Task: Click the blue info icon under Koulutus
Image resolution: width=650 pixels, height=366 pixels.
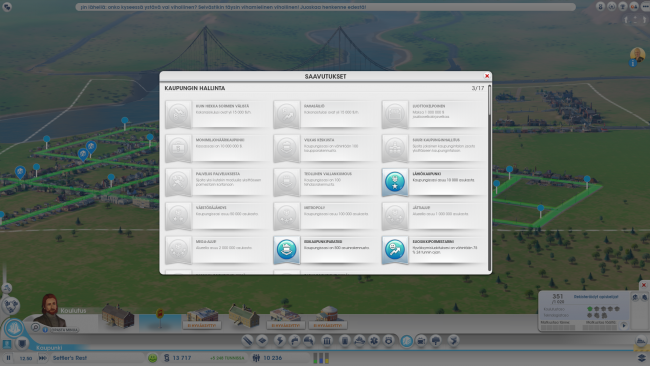Action: point(45,330)
